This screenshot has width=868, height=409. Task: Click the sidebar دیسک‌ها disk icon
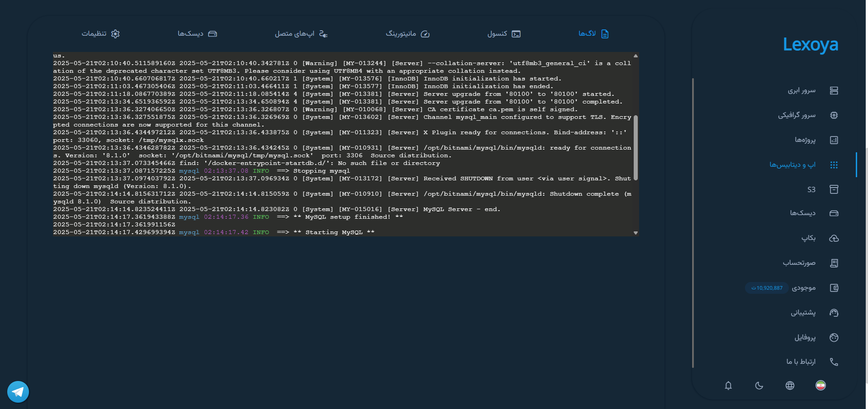coord(834,213)
